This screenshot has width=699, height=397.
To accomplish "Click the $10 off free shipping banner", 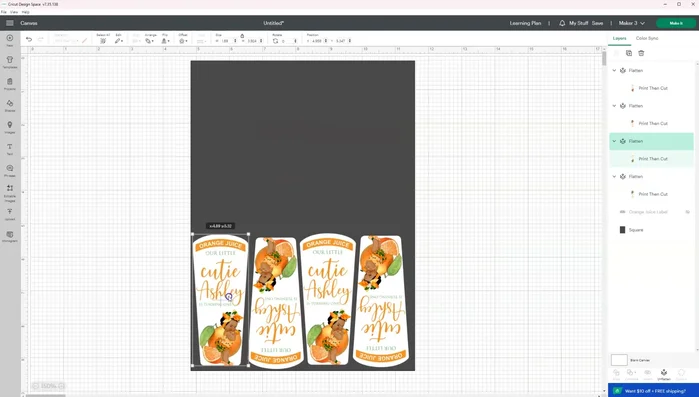I will 653,391.
